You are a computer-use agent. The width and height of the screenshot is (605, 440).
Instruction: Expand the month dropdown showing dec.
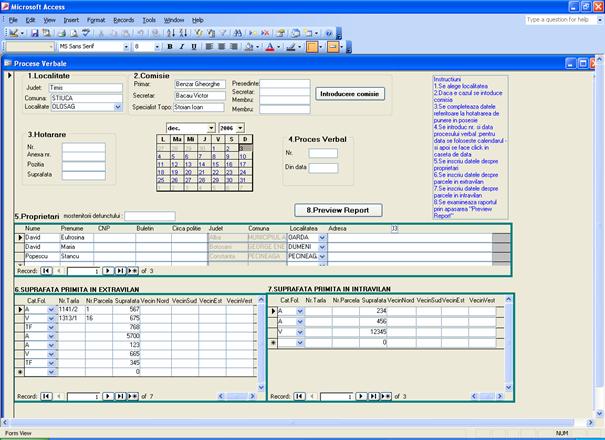pyautogui.click(x=211, y=128)
